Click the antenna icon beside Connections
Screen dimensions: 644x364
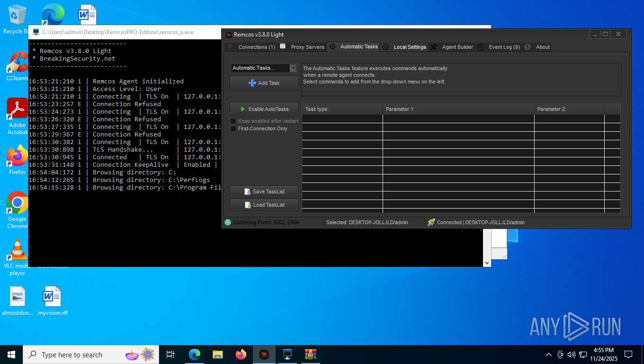230,47
